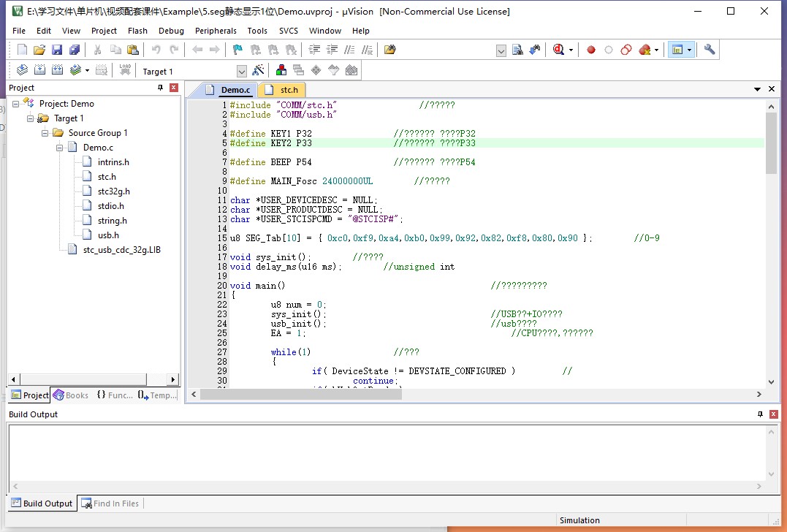Open the kill breakpoints dropdown arrow
The width and height of the screenshot is (787, 532).
click(x=656, y=50)
